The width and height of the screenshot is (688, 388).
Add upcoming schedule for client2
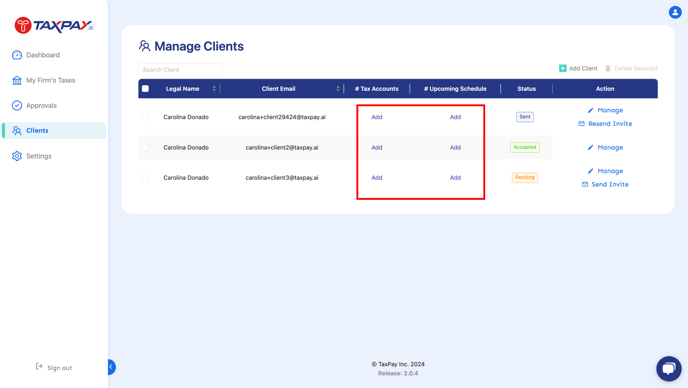[x=455, y=147]
